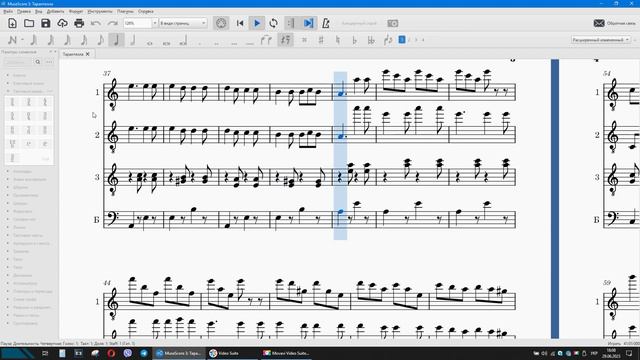
Task: Open the Инструменты menu
Action: pyautogui.click(x=100, y=11)
